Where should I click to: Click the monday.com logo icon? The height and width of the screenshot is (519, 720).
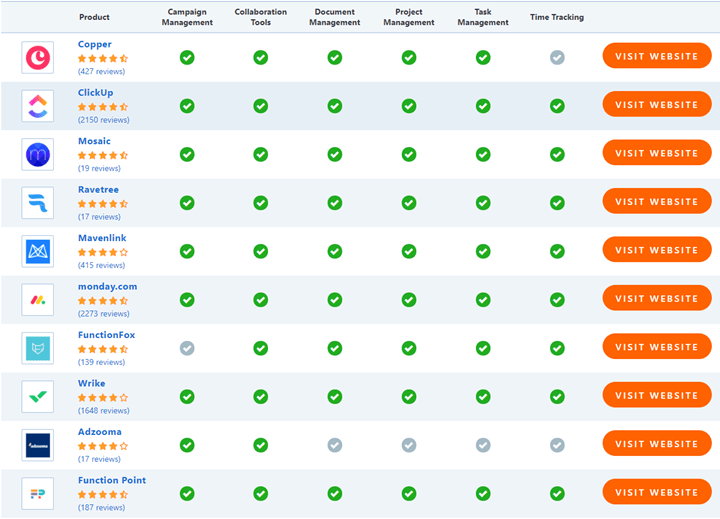[x=38, y=299]
